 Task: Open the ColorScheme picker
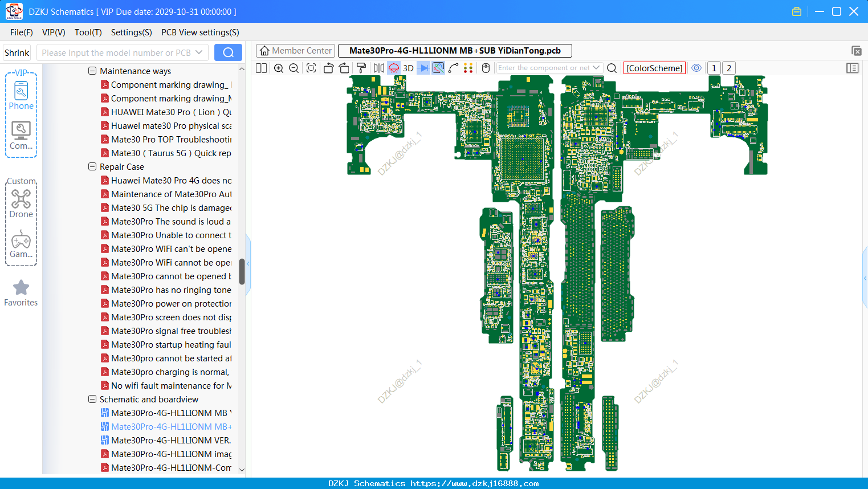[654, 68]
